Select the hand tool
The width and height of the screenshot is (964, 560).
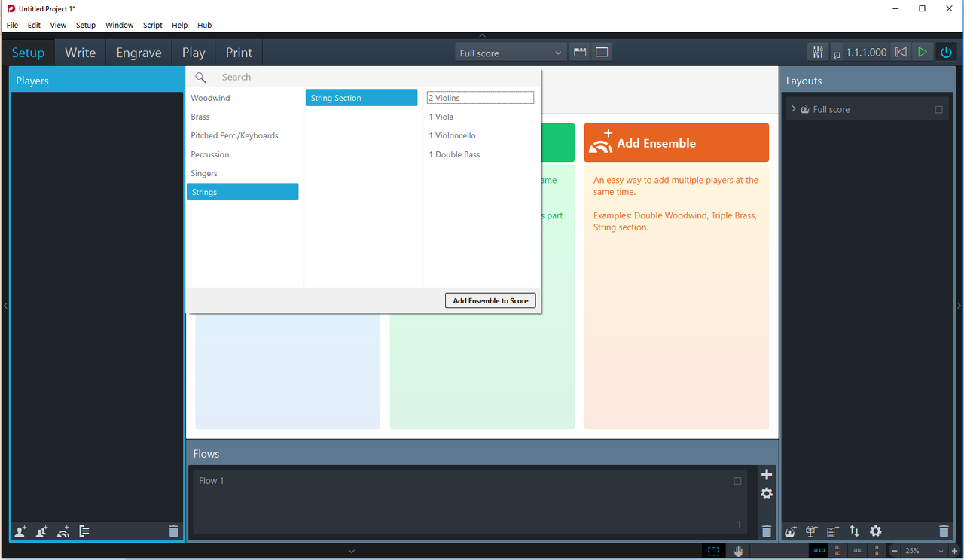tap(739, 551)
